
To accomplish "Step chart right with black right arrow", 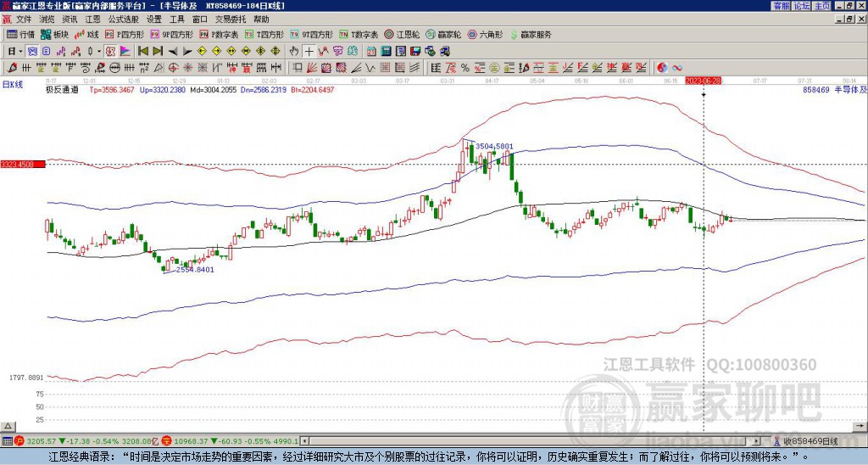I will pyautogui.click(x=187, y=52).
